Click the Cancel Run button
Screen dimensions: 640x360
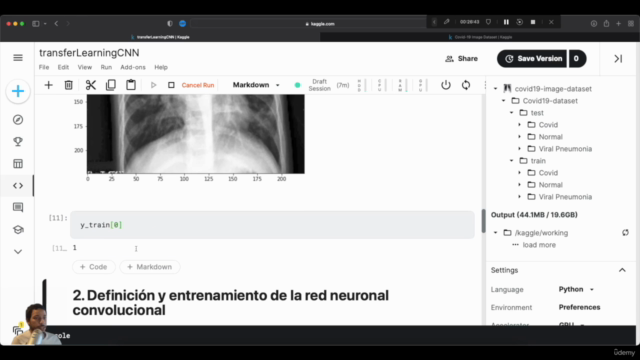point(198,85)
